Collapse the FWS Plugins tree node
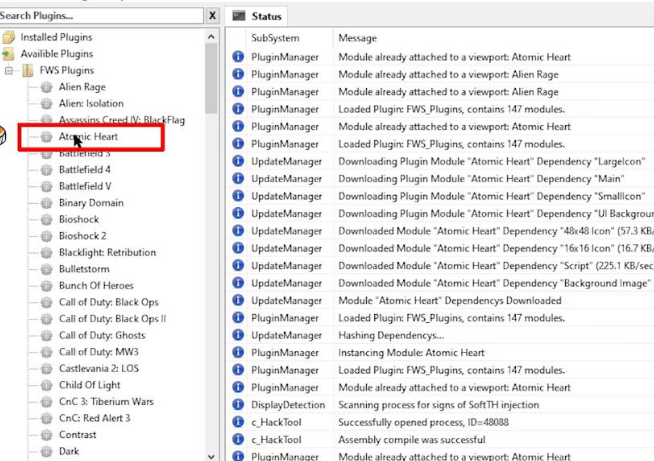Viewport: 654px width, 461px height. coord(9,71)
